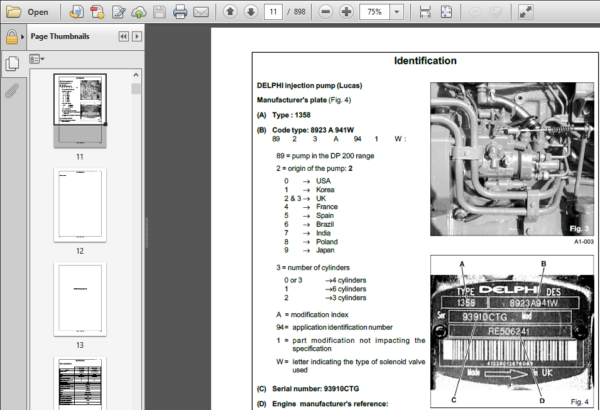Click the Page Thumbnails panel title

60,36
